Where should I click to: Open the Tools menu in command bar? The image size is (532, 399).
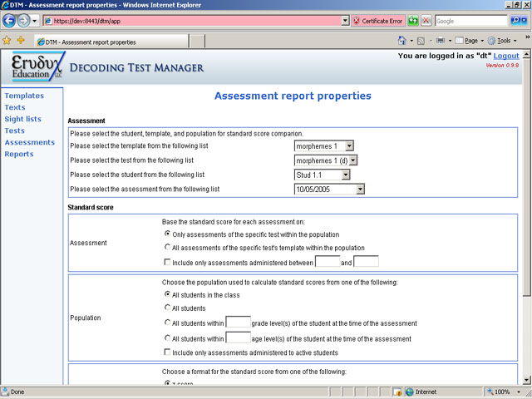click(502, 41)
